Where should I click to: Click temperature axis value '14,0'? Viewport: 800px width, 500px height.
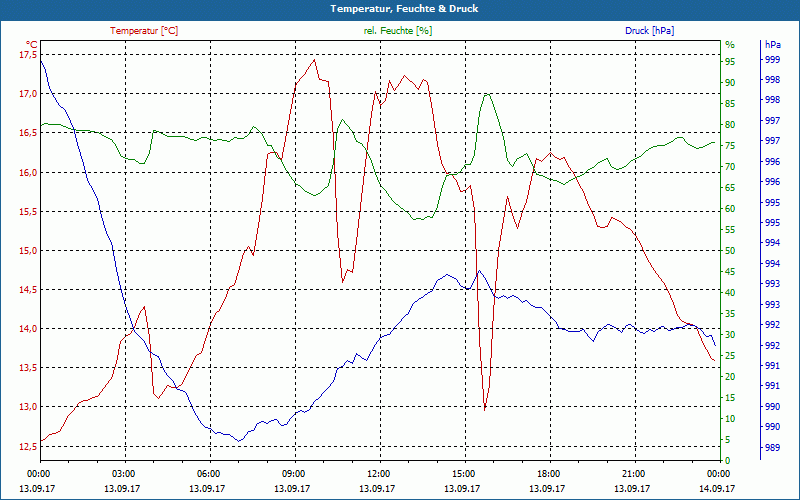pyautogui.click(x=29, y=329)
